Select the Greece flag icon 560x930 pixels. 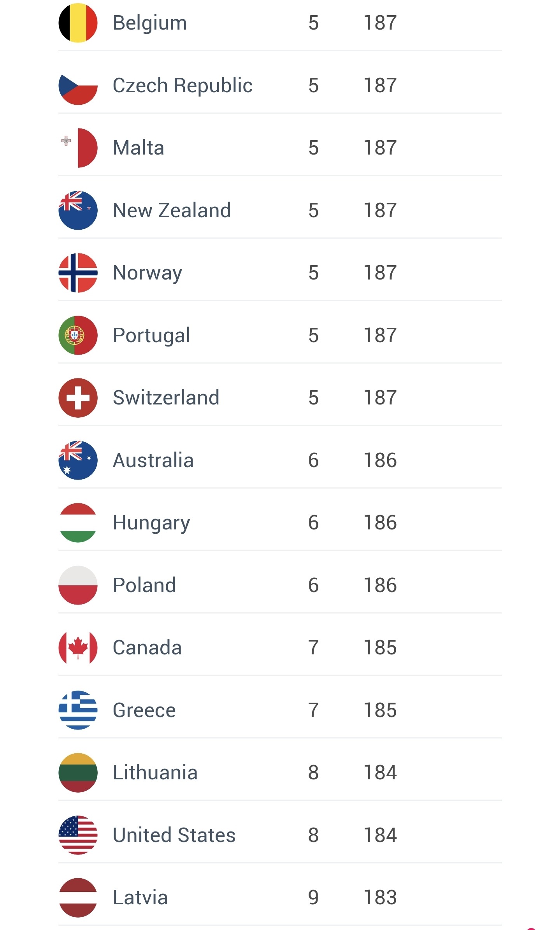point(78,710)
